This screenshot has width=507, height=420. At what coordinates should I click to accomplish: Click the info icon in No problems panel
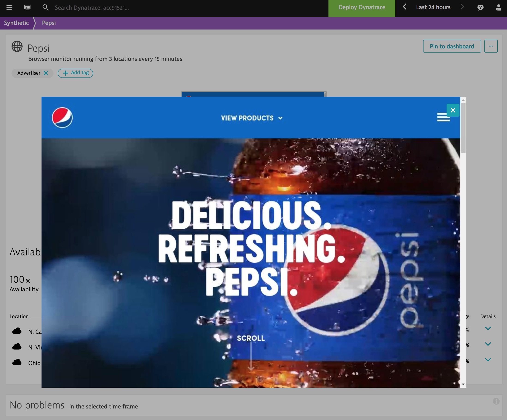[496, 401]
